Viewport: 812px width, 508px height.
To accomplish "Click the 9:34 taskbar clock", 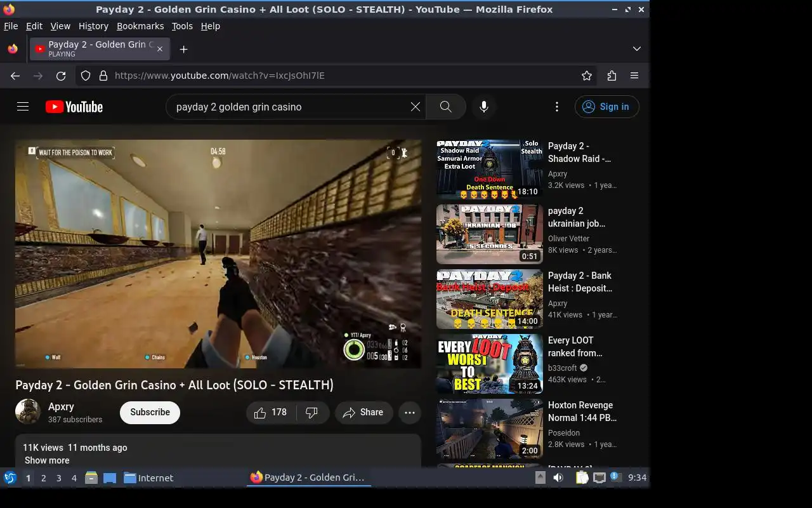I will [x=637, y=478].
